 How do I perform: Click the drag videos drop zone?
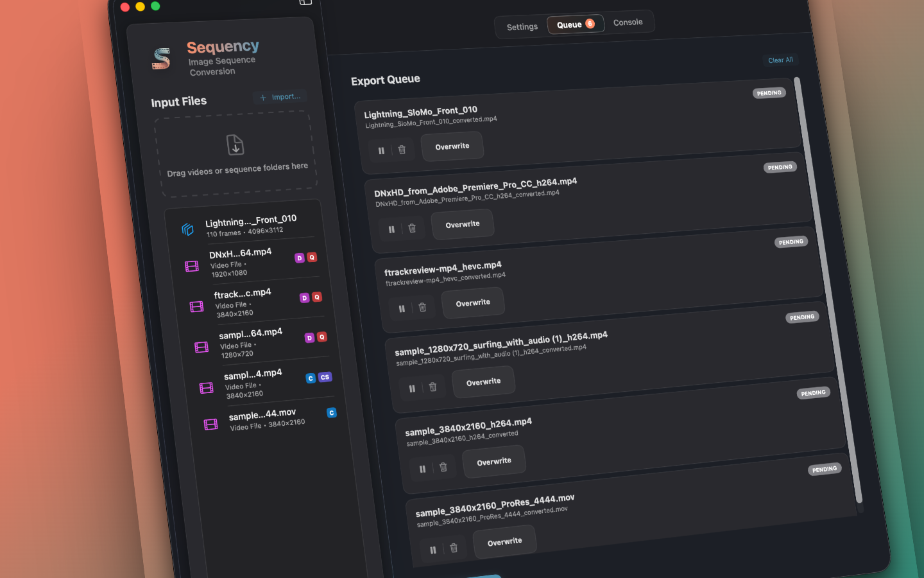point(236,154)
